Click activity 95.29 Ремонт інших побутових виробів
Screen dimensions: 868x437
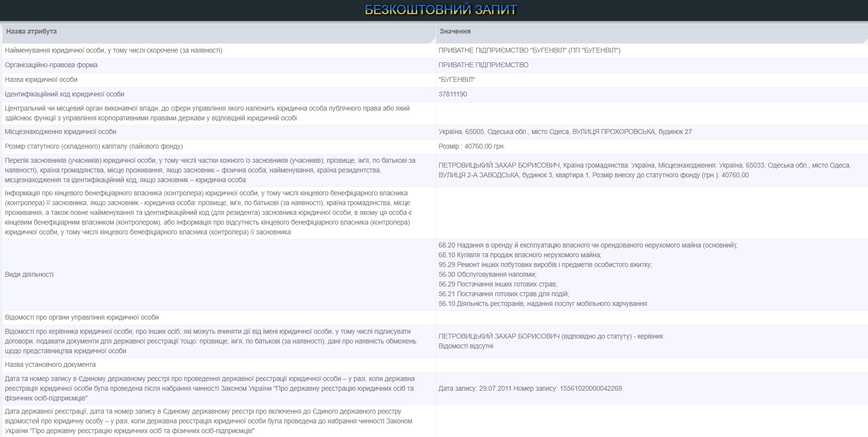pos(545,265)
